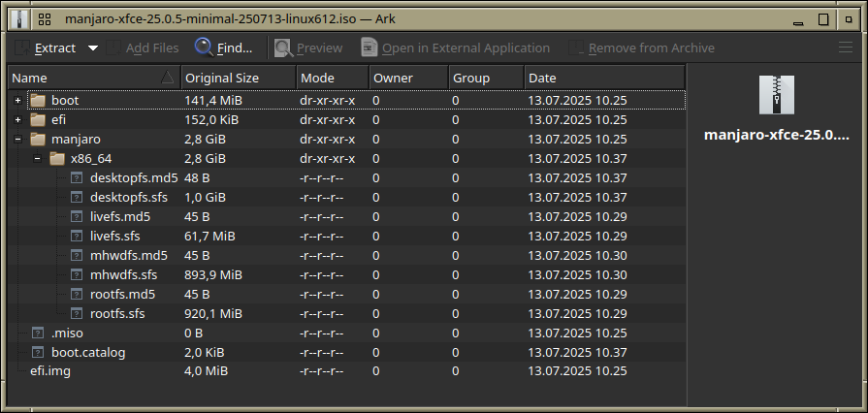The width and height of the screenshot is (868, 413).
Task: Open the Extract dropdown arrow
Action: 93,48
